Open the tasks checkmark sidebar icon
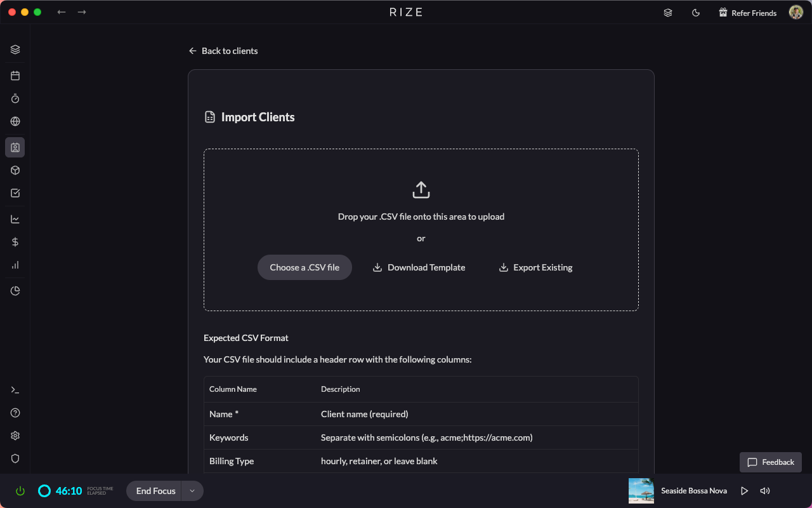Image resolution: width=812 pixels, height=508 pixels. tap(15, 193)
